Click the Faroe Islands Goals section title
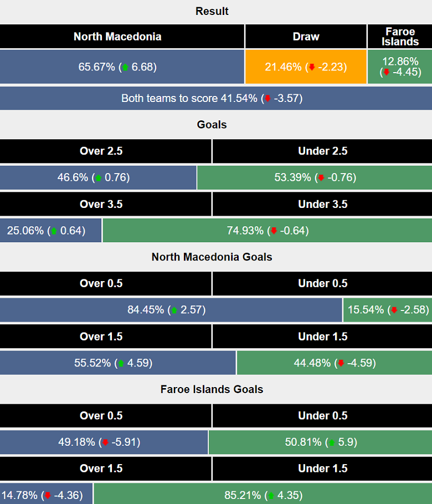 point(212,389)
